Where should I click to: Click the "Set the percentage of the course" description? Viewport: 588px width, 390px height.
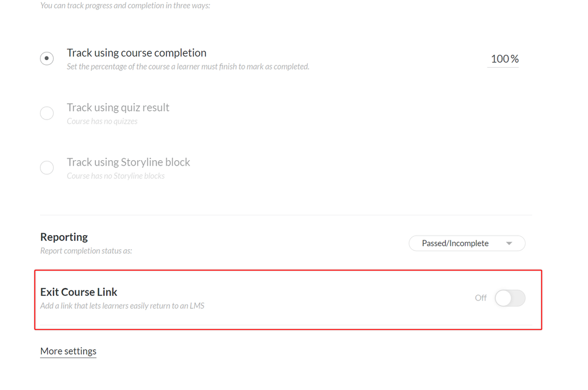tap(188, 67)
